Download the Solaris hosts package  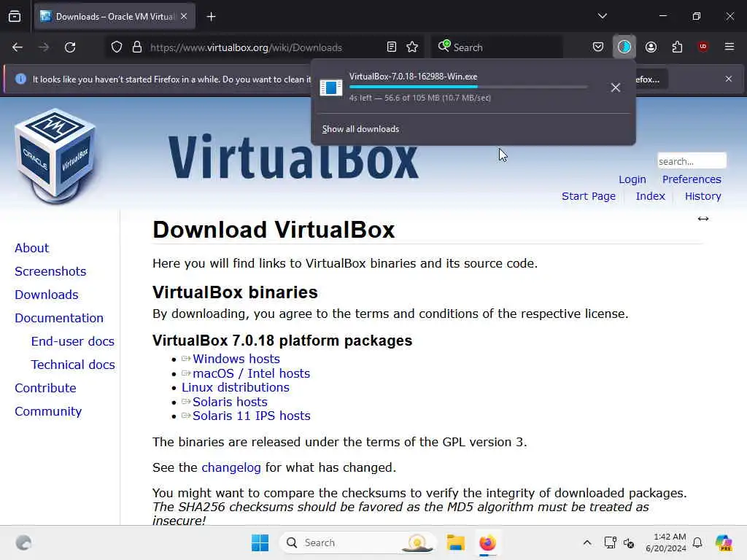pos(230,402)
